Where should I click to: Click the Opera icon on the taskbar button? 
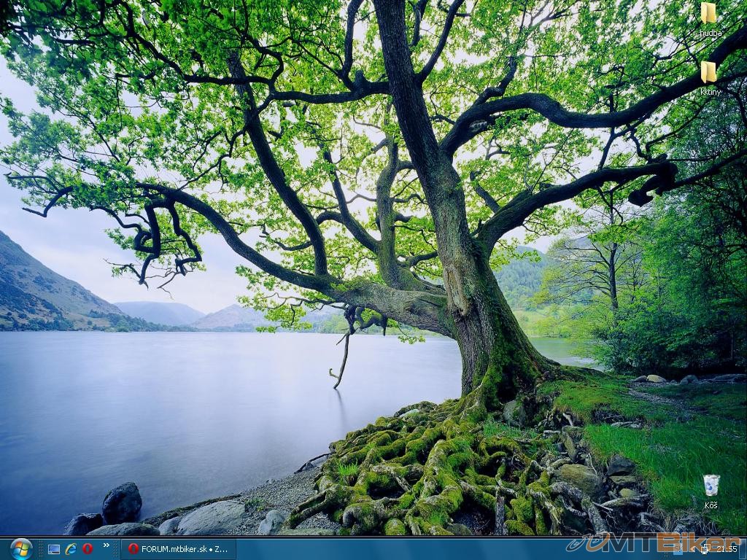tap(133, 549)
